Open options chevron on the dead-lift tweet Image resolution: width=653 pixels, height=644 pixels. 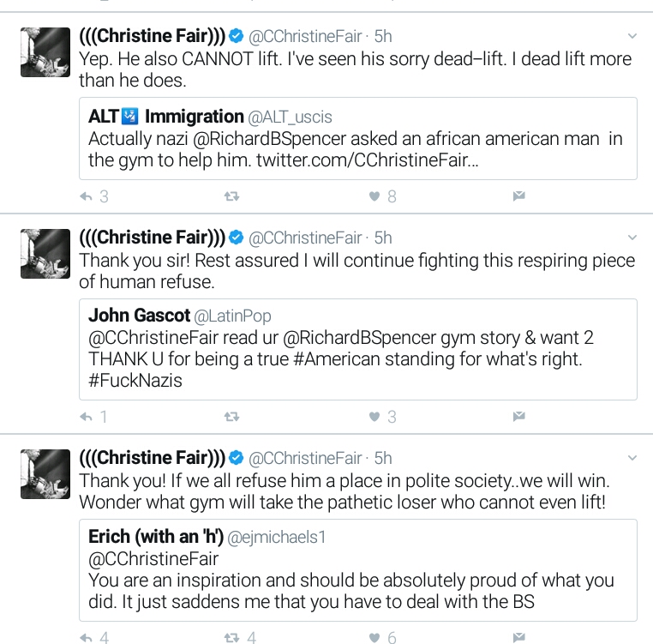pyautogui.click(x=632, y=36)
